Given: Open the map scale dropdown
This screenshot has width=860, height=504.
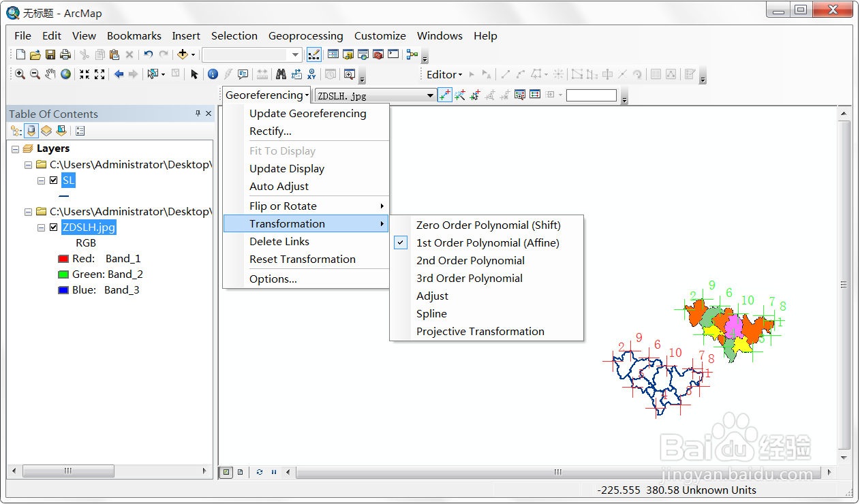Looking at the screenshot, I should pos(296,54).
